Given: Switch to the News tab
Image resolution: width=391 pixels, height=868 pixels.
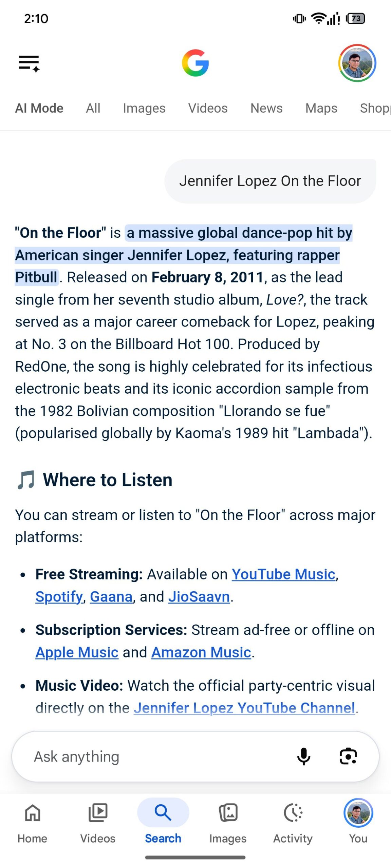Looking at the screenshot, I should click(x=266, y=108).
